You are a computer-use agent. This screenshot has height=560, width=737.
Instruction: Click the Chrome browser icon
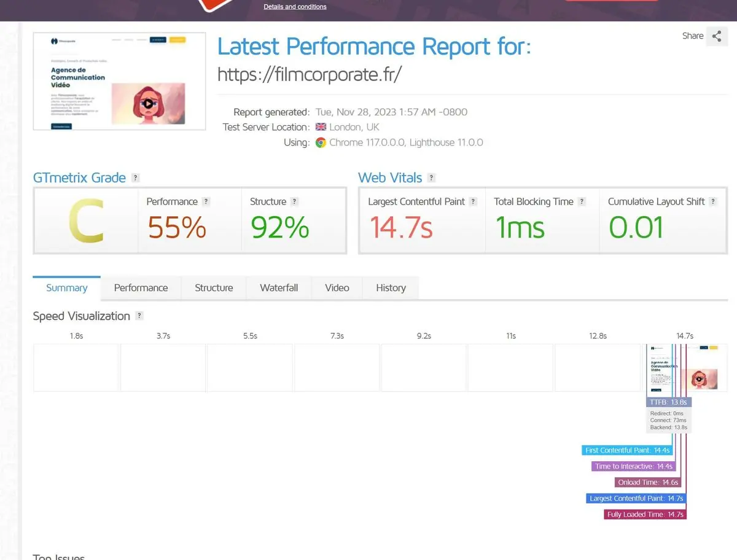click(x=321, y=142)
